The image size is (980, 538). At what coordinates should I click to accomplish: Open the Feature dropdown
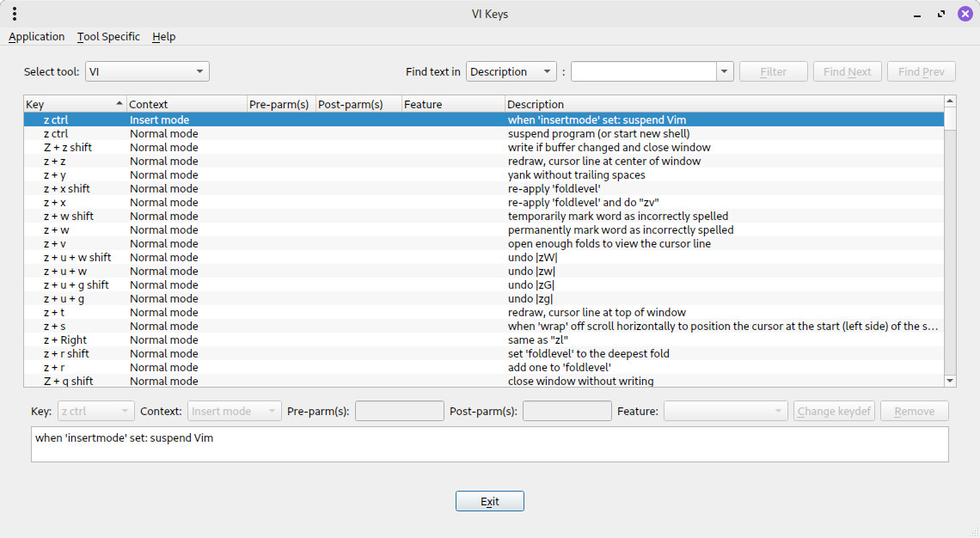(x=726, y=411)
